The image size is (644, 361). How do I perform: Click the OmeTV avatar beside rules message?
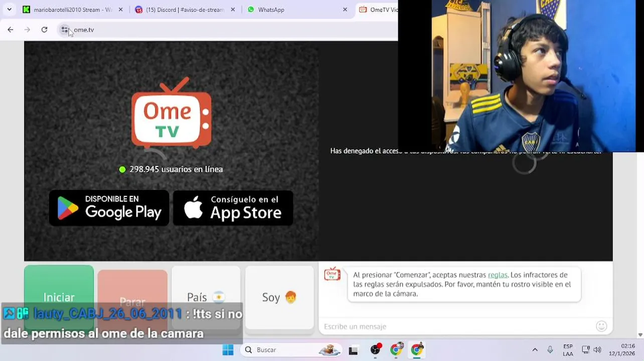(332, 274)
